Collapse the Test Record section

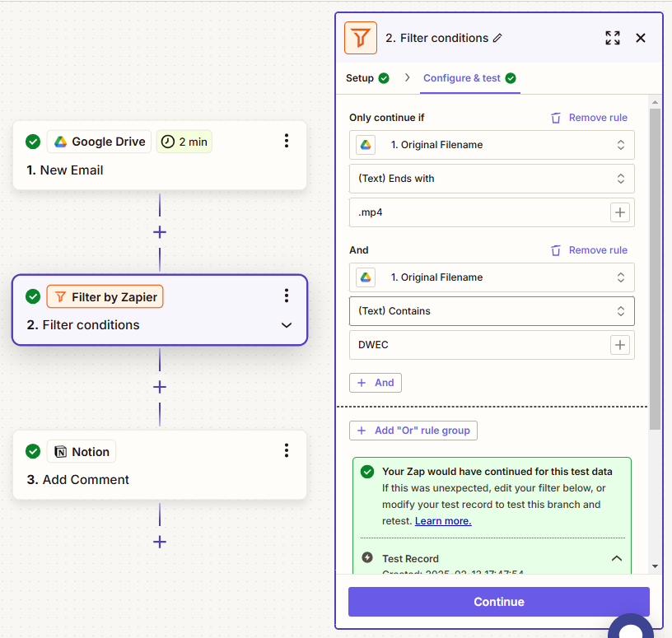tap(616, 558)
